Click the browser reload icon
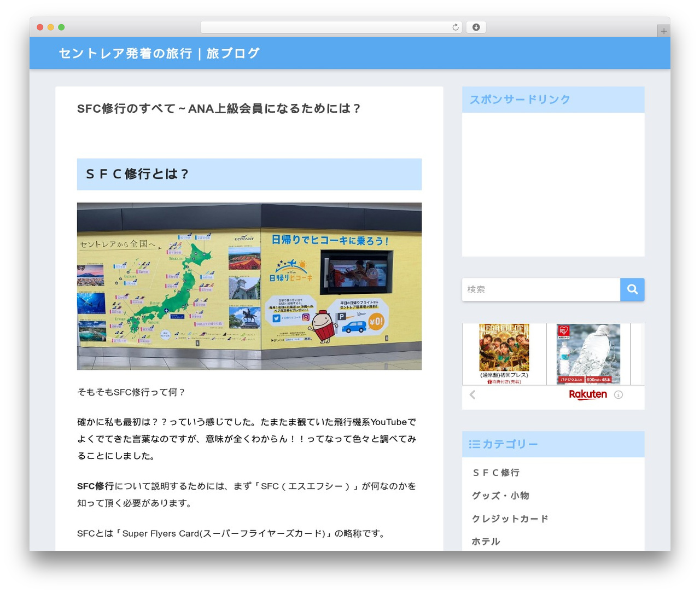700x593 pixels. click(455, 27)
